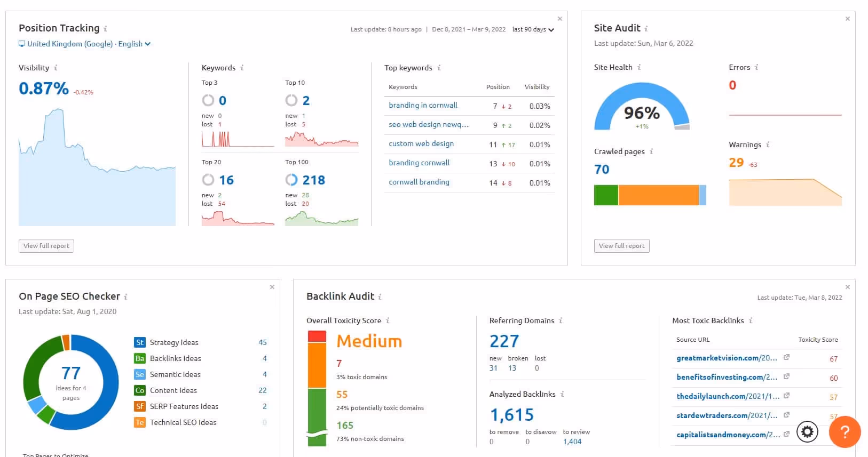Click the Warnings value 29

pos(736,163)
